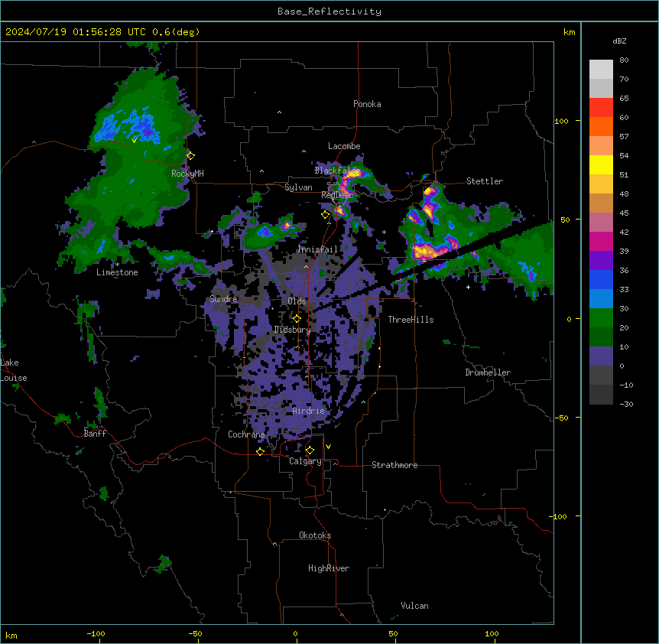
Task: Click the yellow diamond marker above the Calgary label
Action: [x=310, y=450]
